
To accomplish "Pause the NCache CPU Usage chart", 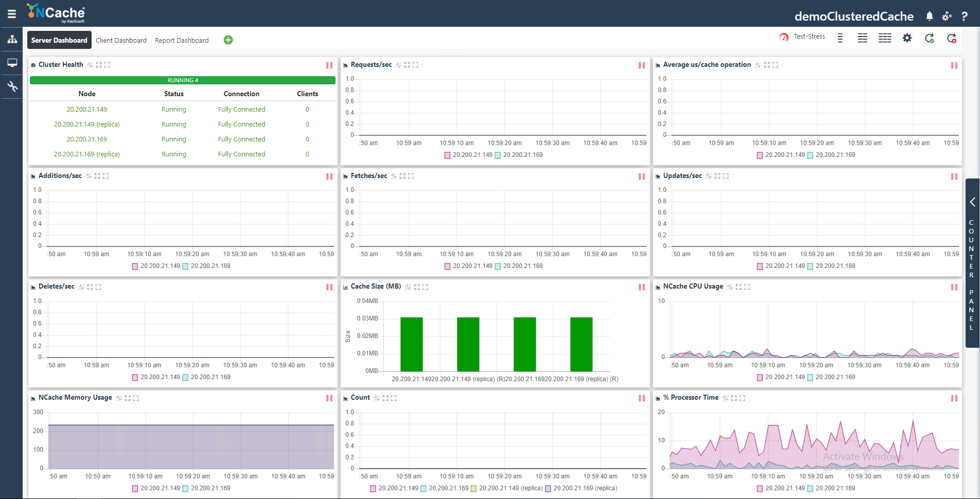I will (x=954, y=287).
